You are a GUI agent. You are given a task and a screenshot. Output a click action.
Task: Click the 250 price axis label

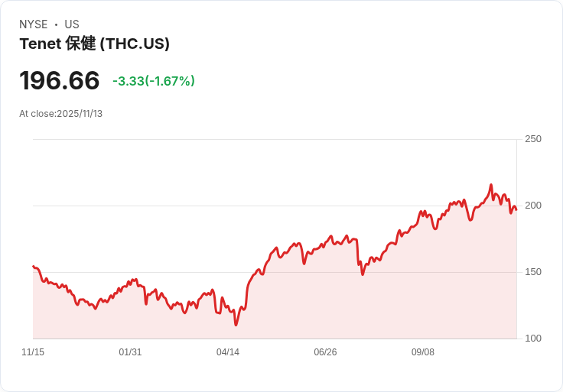(x=533, y=139)
